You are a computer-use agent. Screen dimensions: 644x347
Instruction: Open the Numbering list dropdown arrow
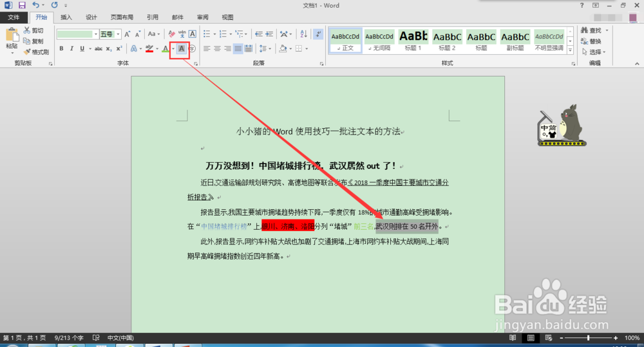[x=231, y=34]
